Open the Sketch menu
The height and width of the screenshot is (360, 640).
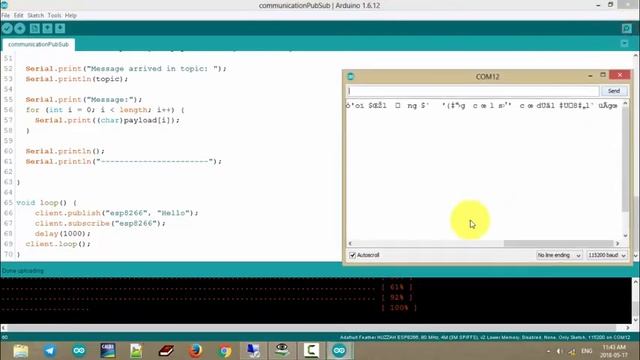tap(36, 16)
